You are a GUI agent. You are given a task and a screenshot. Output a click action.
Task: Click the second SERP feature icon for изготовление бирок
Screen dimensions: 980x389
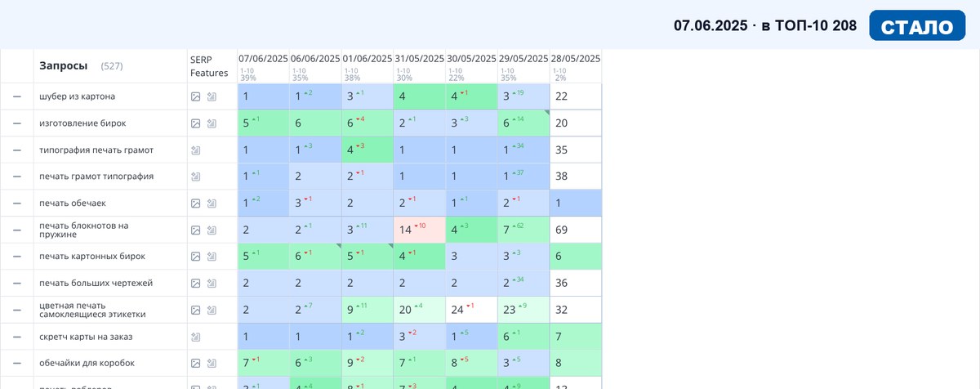click(x=212, y=123)
